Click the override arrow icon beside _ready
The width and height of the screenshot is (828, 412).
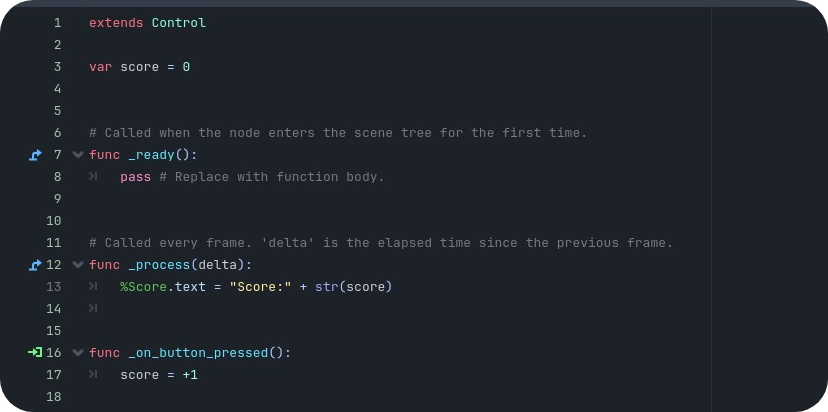pos(35,155)
